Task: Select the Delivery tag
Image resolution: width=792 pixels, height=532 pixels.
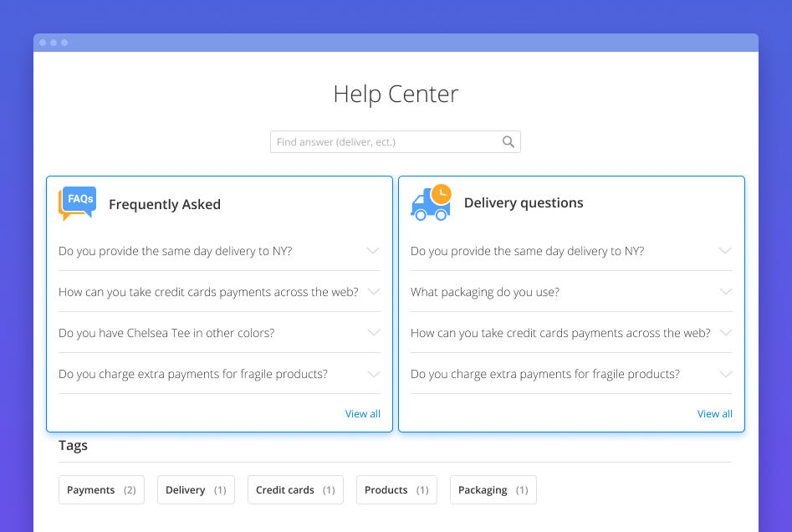Action: click(x=196, y=490)
